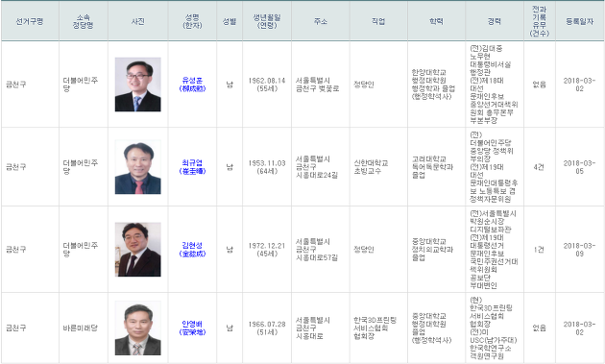Click photo of candidate 안영배
Screen dimensions: 605x364
point(137,328)
